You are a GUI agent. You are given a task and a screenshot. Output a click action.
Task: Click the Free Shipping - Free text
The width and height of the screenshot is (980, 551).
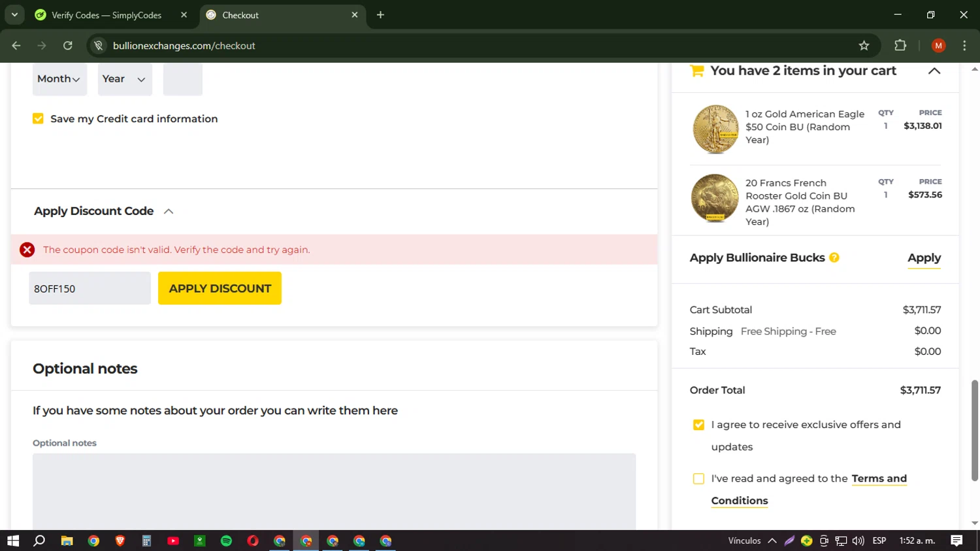[x=789, y=331]
